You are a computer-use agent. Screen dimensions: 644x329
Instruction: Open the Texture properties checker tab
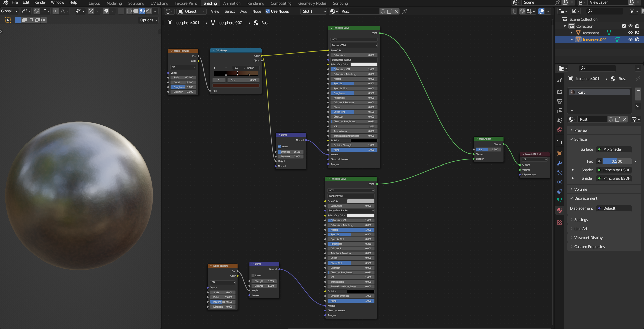pos(559,222)
